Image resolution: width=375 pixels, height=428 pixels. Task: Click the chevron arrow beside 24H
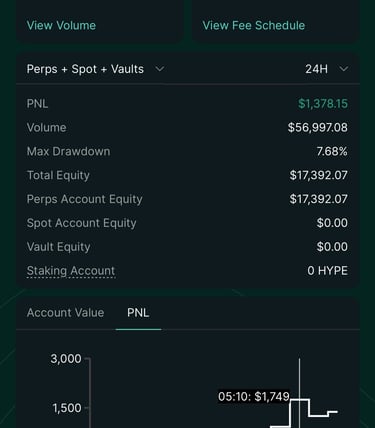[344, 69]
